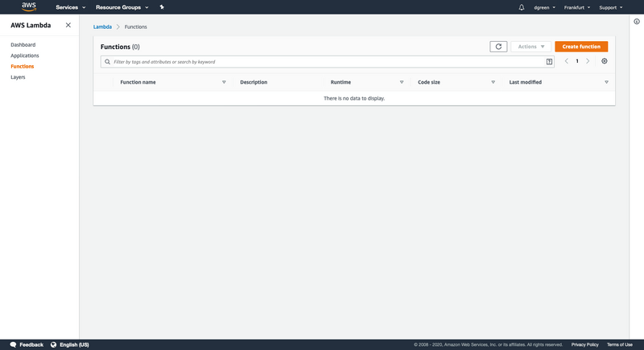Image resolution: width=644 pixels, height=350 pixels.
Task: Click the search magnifier icon
Action: tap(107, 61)
